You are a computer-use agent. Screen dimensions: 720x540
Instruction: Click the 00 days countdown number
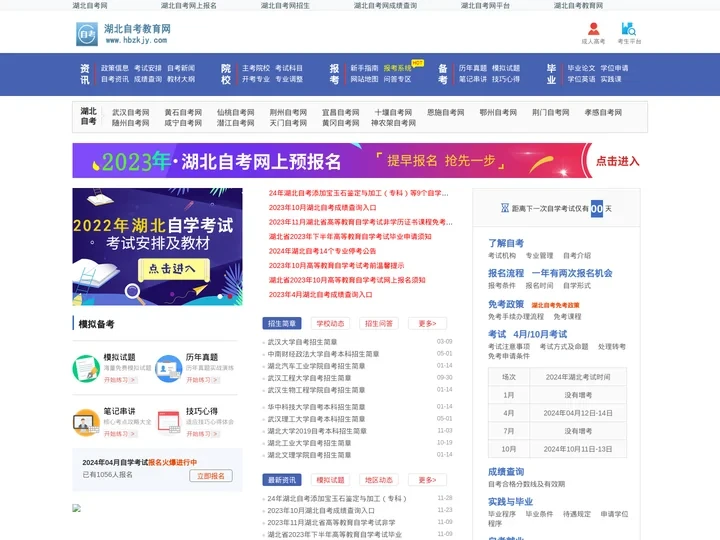(596, 208)
